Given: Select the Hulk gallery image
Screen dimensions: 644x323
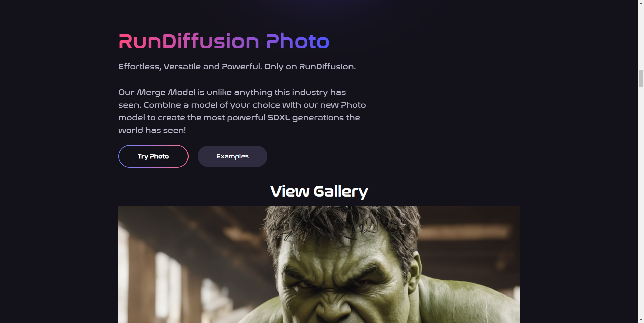Looking at the screenshot, I should [x=319, y=264].
